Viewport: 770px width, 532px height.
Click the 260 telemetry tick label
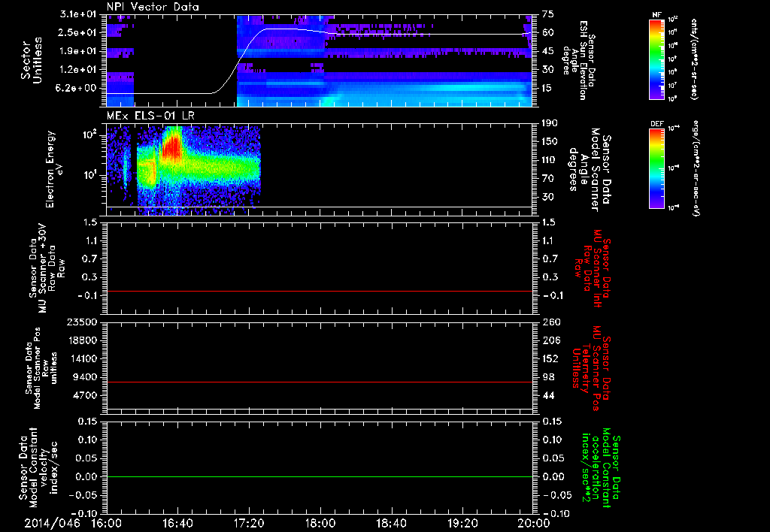tap(551, 322)
